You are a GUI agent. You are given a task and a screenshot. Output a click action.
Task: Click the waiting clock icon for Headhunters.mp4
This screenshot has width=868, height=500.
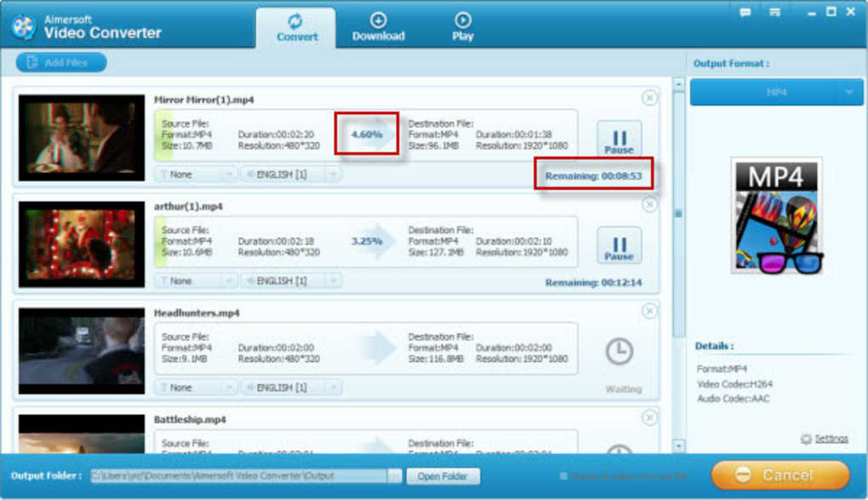(619, 351)
